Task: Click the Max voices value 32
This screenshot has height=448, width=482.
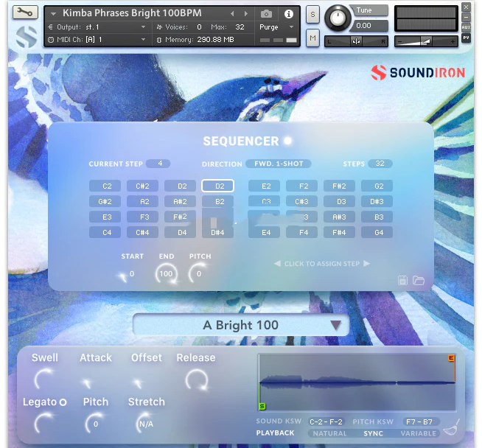Action: [x=240, y=27]
